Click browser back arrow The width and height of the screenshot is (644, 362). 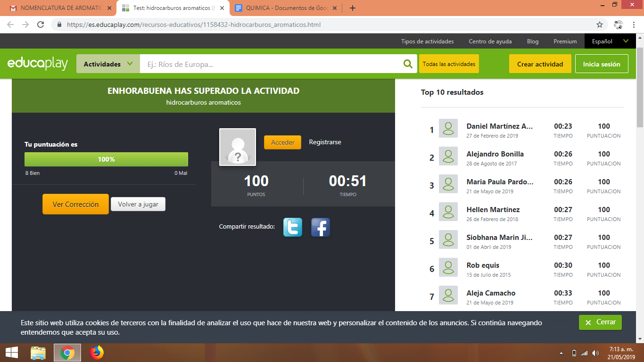[10, 25]
